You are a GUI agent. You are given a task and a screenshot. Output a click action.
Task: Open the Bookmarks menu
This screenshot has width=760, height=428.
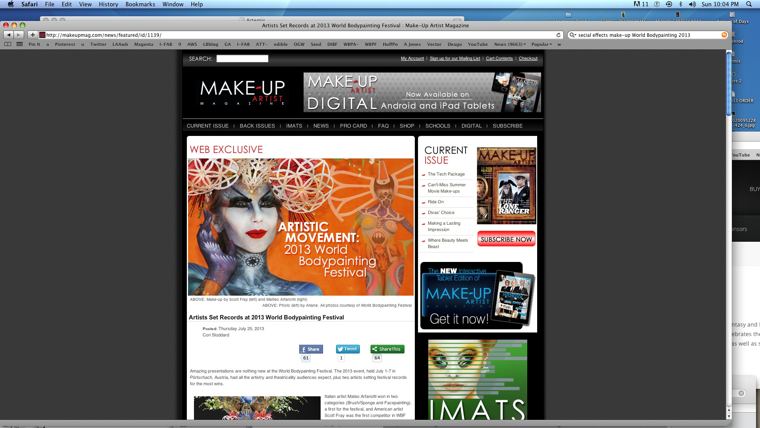[140, 4]
